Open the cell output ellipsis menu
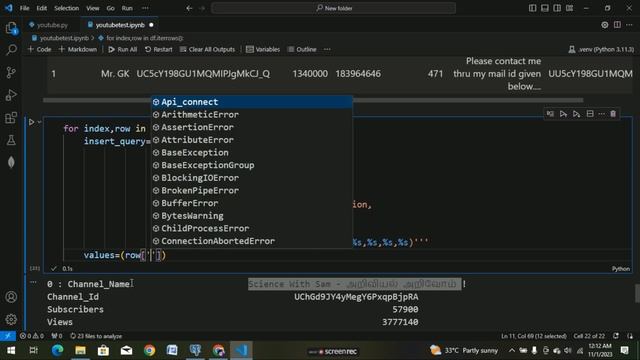Viewport: 640px width, 360px height. pos(33,282)
